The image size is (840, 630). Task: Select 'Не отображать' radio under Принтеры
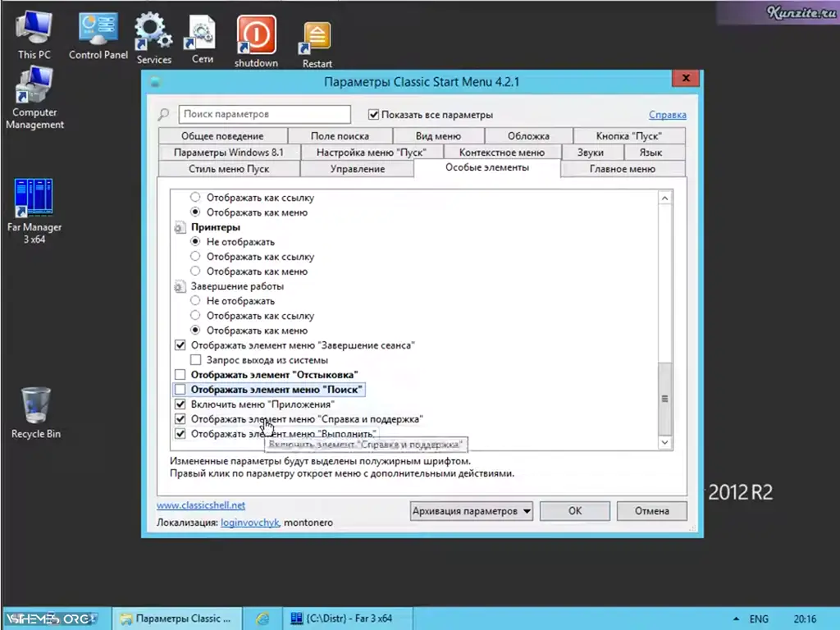[195, 241]
